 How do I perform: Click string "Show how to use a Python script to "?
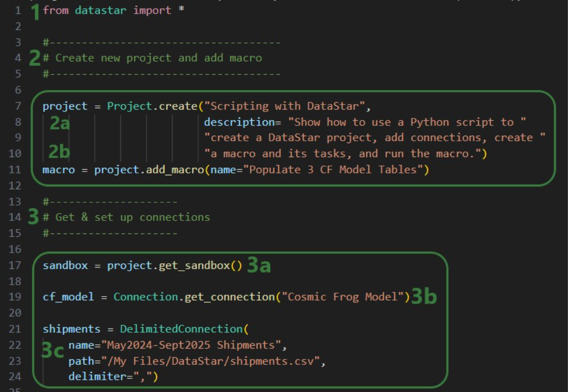click(407, 122)
